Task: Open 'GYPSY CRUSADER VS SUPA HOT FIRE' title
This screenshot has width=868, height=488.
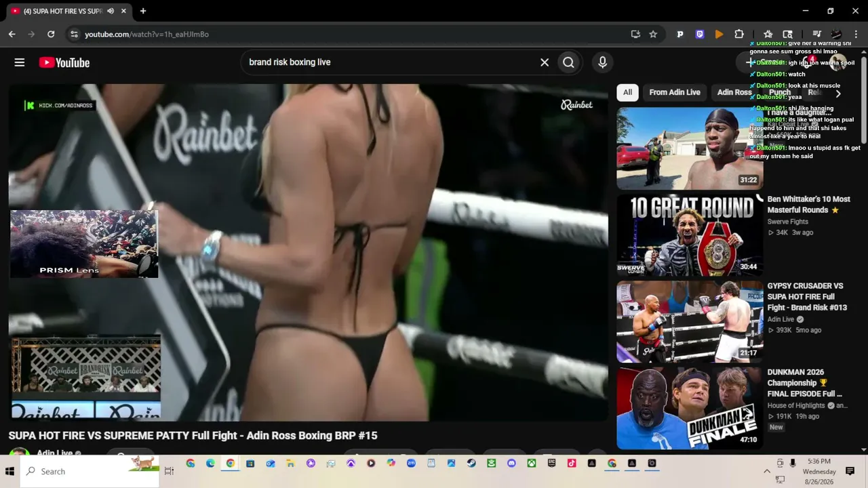Action: coord(807,297)
